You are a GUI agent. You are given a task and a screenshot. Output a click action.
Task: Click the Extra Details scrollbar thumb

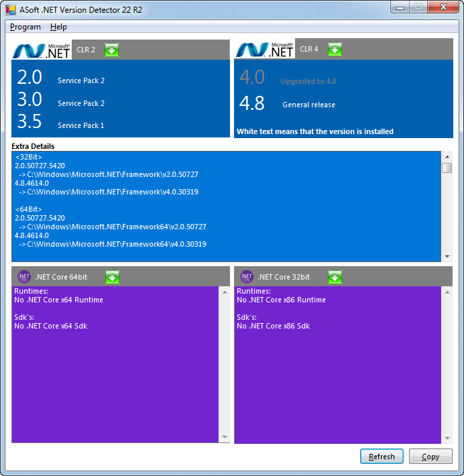coord(447,168)
